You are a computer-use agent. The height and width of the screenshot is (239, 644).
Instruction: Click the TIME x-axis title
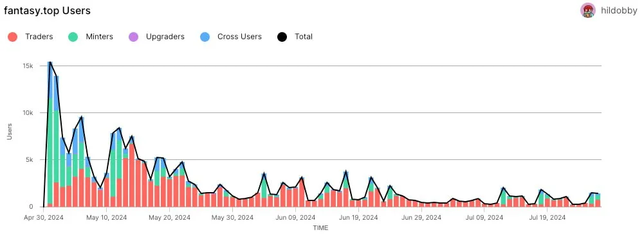(x=320, y=227)
